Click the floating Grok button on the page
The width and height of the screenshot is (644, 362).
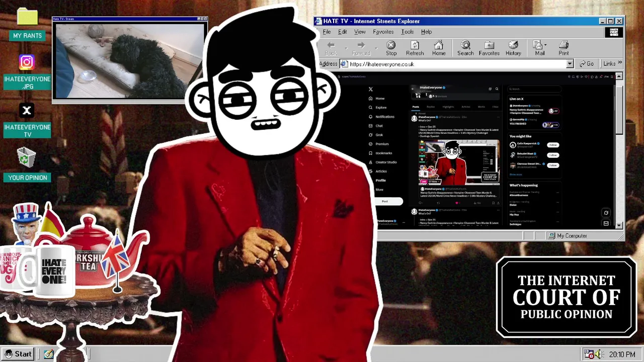point(606,213)
